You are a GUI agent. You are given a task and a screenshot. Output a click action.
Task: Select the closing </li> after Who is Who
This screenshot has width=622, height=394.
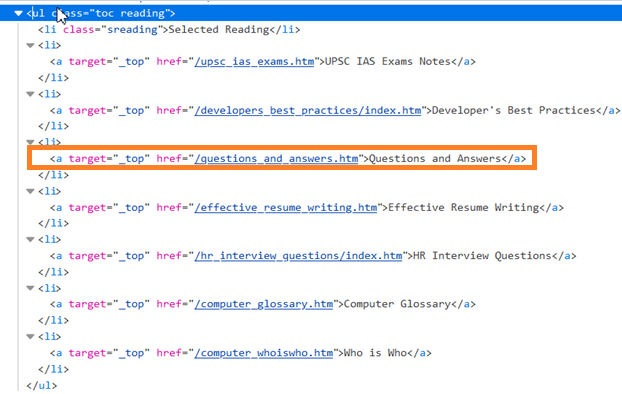pyautogui.click(x=54, y=369)
